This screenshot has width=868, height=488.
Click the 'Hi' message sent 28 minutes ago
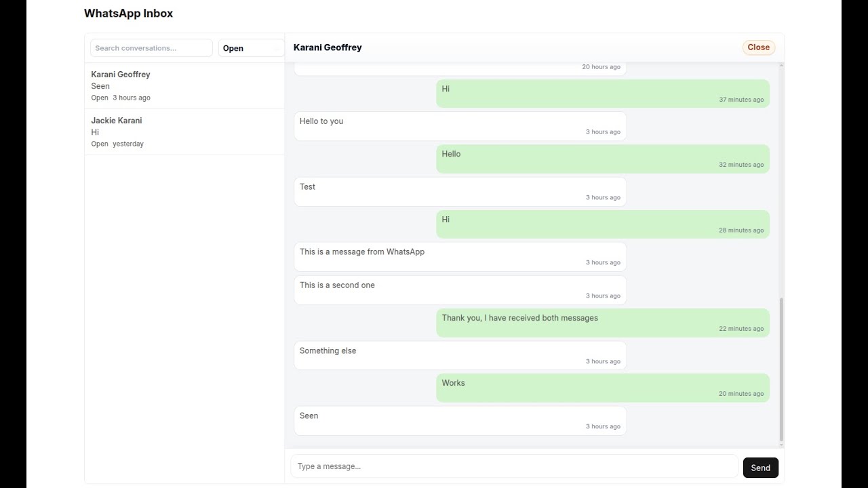(602, 224)
